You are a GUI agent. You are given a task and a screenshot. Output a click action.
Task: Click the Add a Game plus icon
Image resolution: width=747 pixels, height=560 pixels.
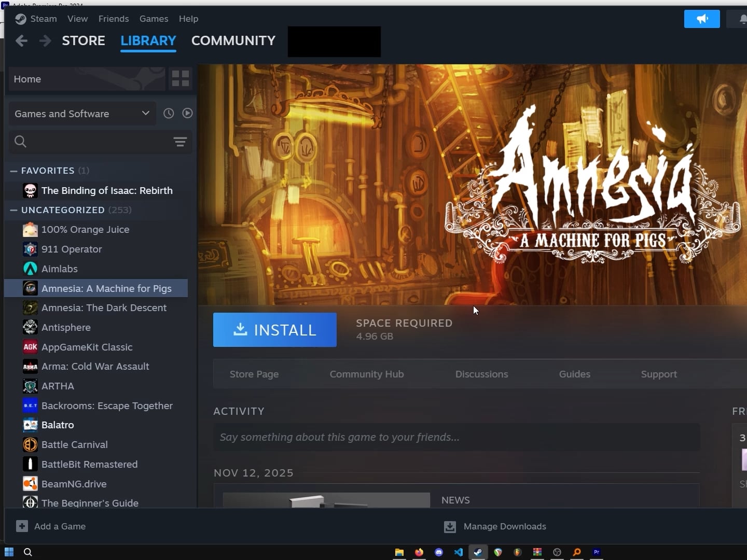click(22, 526)
